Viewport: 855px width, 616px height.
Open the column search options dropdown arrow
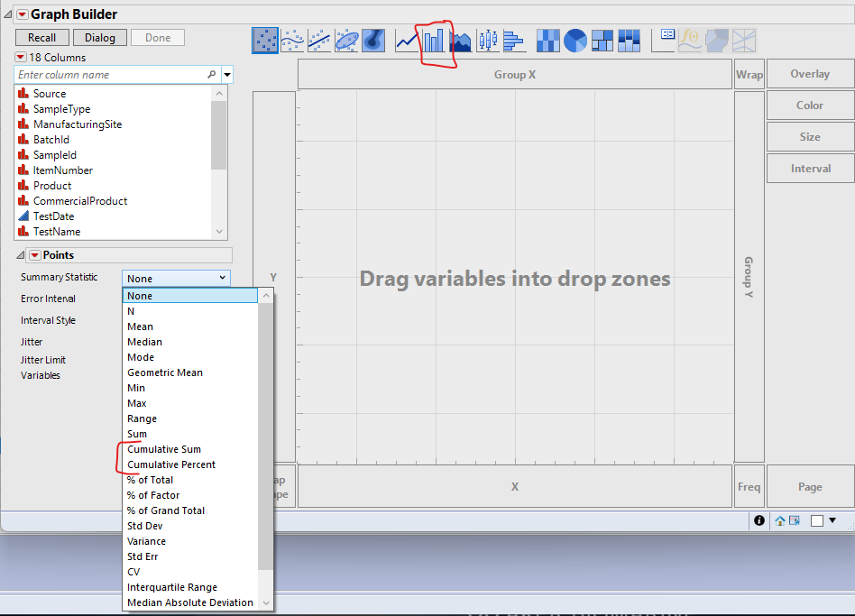tap(227, 75)
